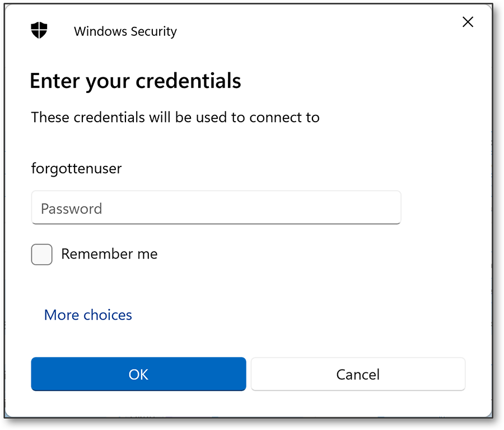Click the X in the dialog corner
The width and height of the screenshot is (504, 430).
tap(468, 22)
